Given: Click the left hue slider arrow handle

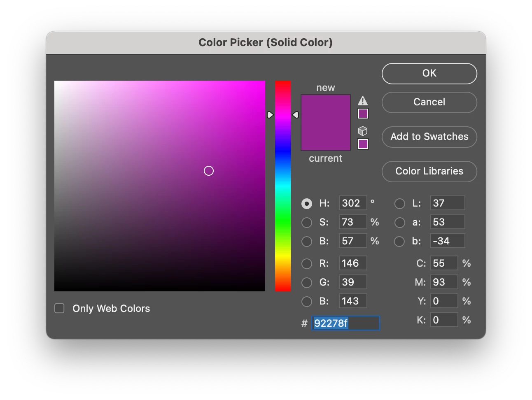Looking at the screenshot, I should pos(270,115).
